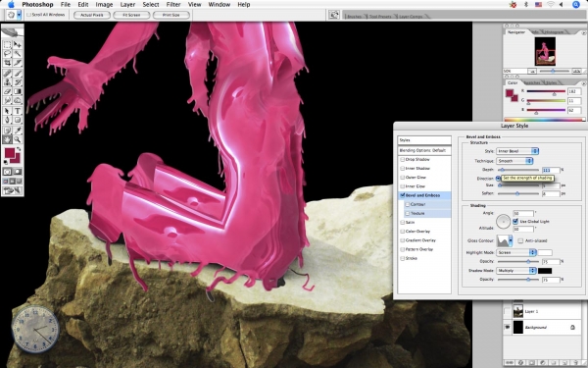
Task: Adjust the Soften slider handle
Action: point(517,193)
